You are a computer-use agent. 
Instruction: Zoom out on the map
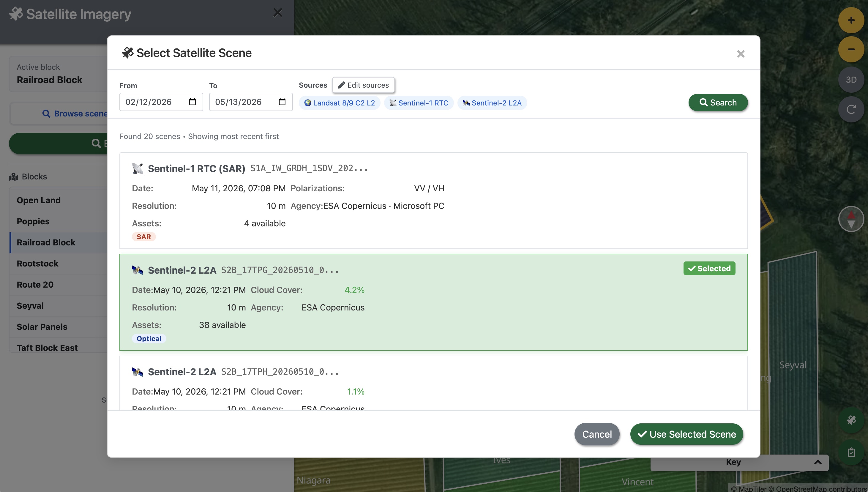point(851,49)
